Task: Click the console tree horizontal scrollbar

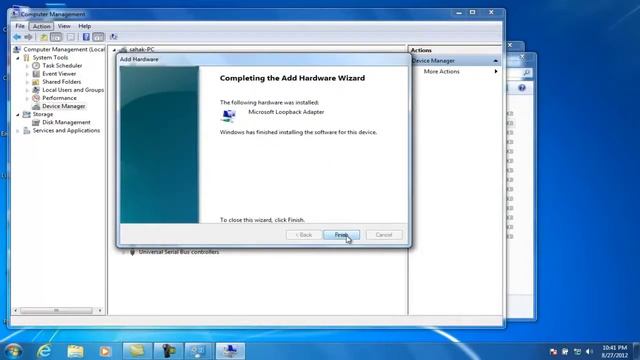Action: (57, 311)
